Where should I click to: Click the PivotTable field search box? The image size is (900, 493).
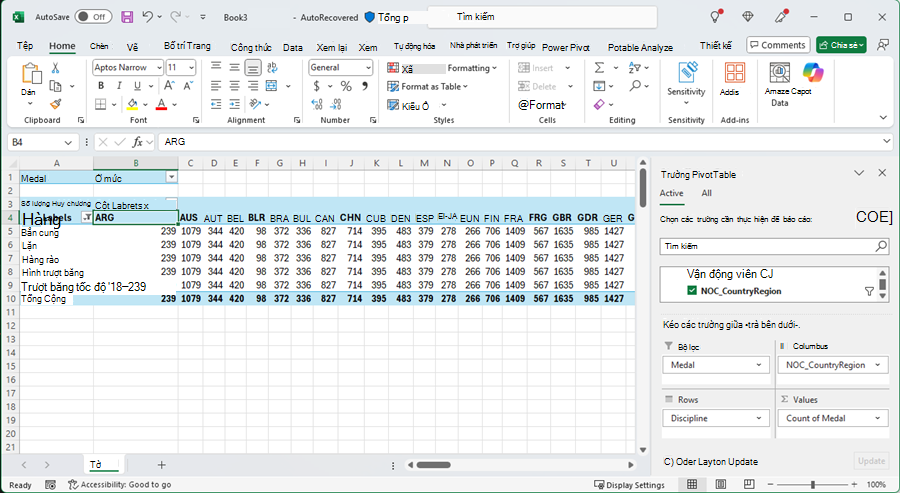pos(774,246)
